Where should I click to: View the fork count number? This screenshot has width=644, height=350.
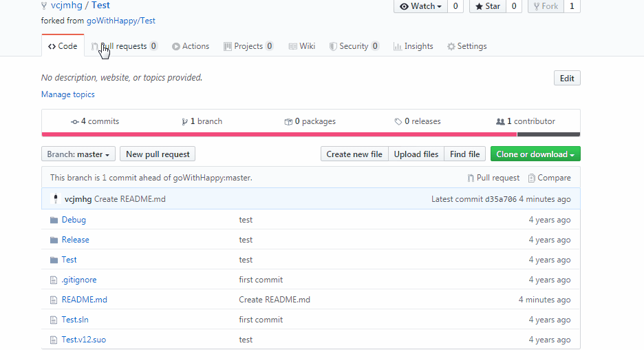572,6
